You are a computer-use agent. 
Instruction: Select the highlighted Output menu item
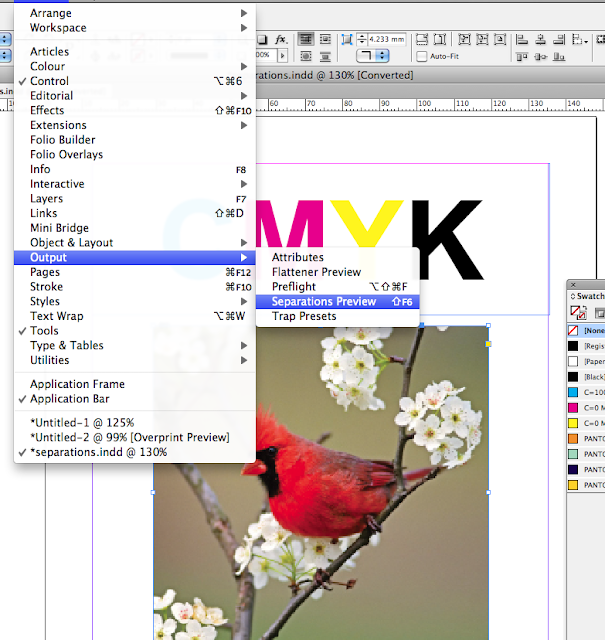tap(135, 257)
